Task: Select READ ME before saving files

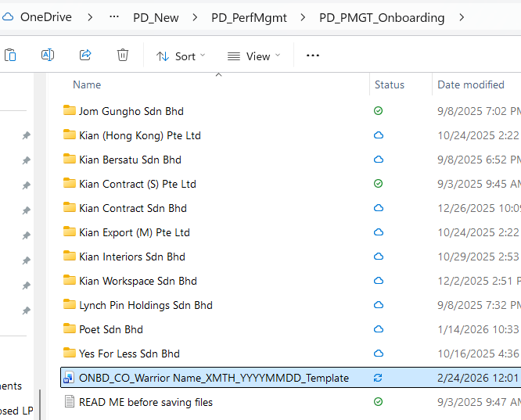Action: [146, 402]
